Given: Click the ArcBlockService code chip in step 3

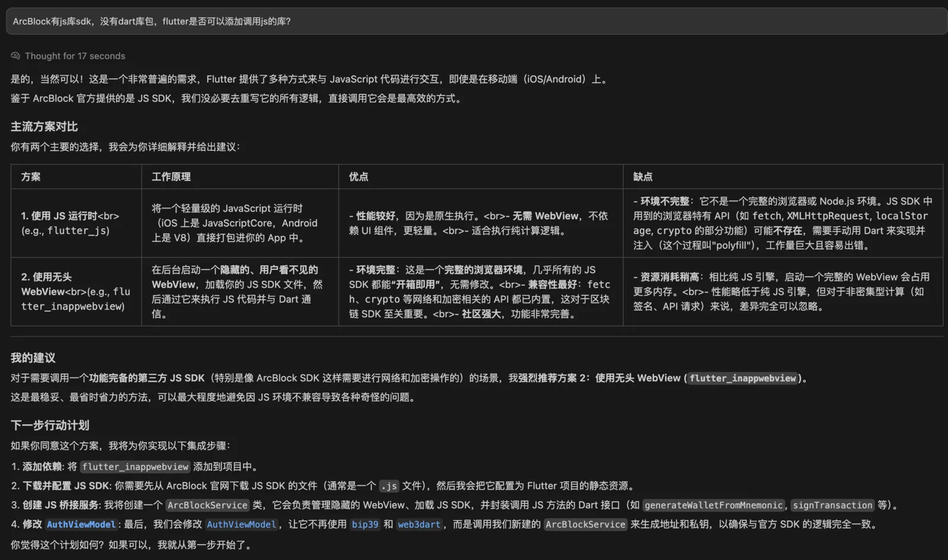Looking at the screenshot, I should click(207, 505).
